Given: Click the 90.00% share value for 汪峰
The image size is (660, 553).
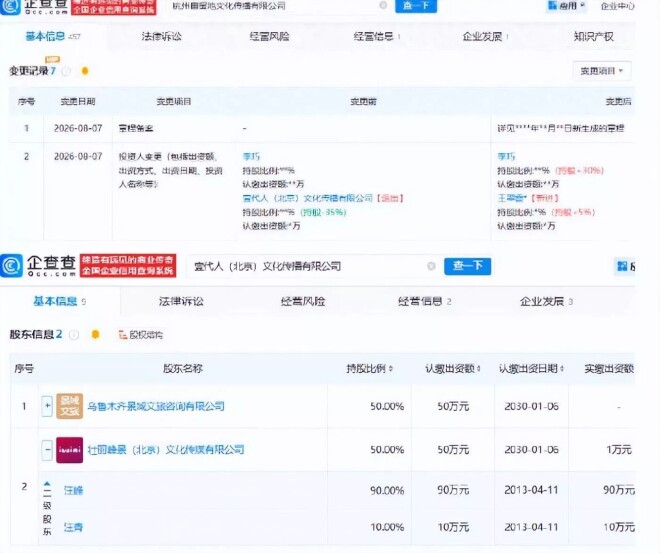Looking at the screenshot, I should click(387, 490).
